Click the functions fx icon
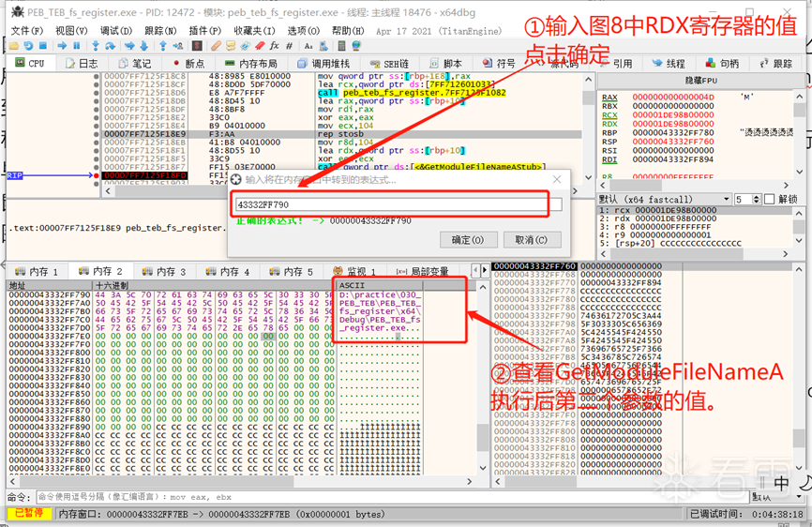This screenshot has height=527, width=812. click(x=274, y=46)
